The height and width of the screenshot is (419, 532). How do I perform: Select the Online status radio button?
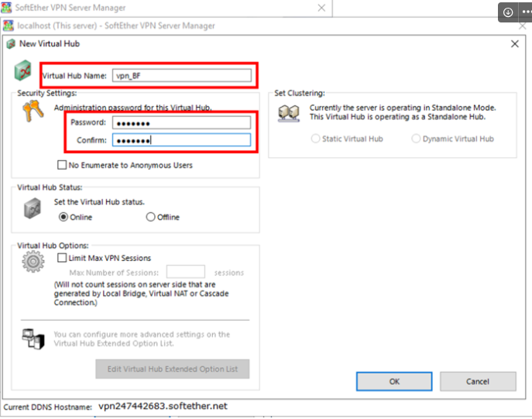[63, 217]
